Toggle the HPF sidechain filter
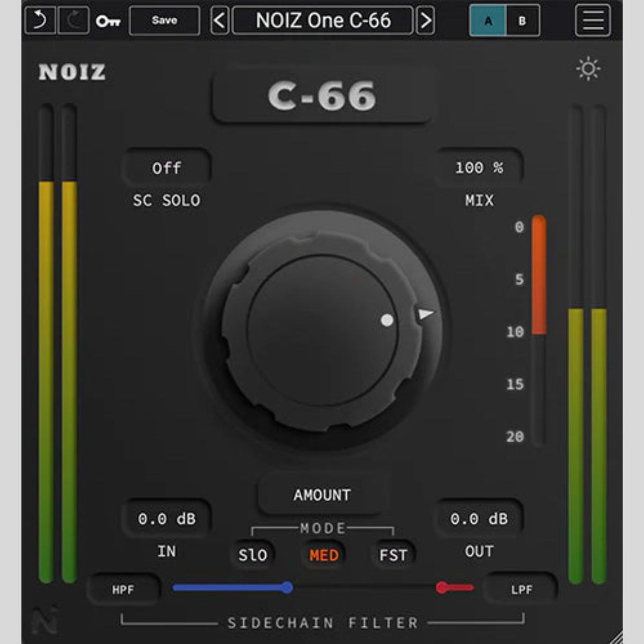This screenshot has width=644, height=644. pos(123,590)
